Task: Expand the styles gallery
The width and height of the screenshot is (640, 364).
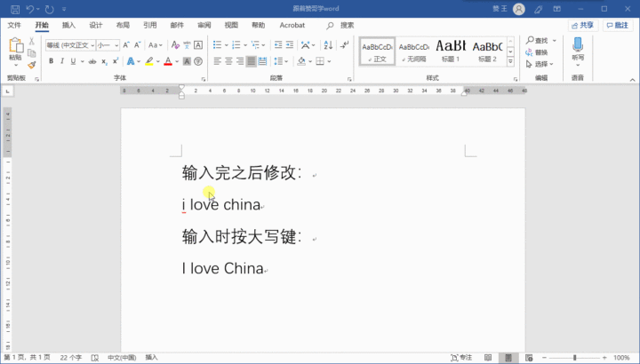Action: (x=510, y=61)
